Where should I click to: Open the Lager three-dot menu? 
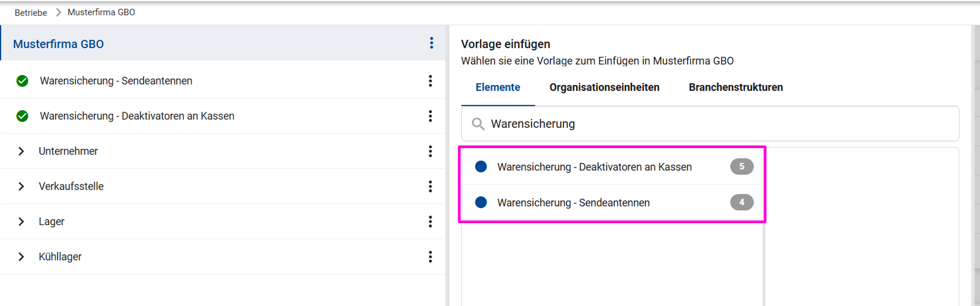(430, 222)
